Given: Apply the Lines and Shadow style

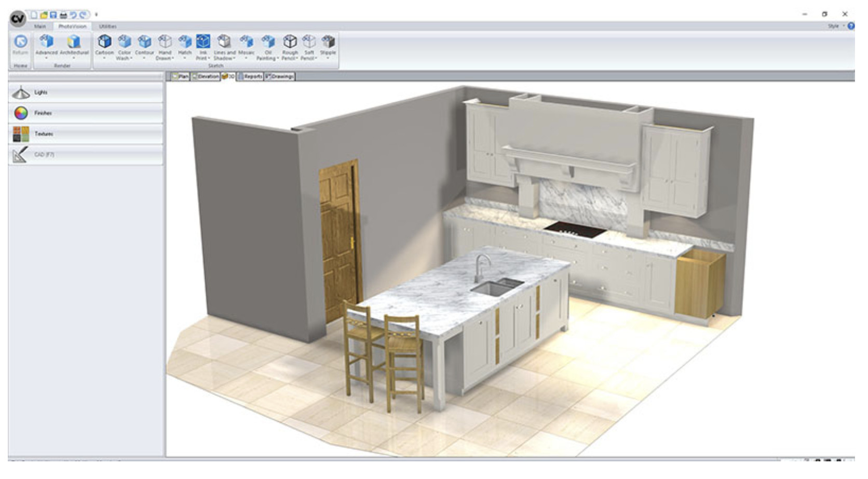Looking at the screenshot, I should [x=224, y=47].
